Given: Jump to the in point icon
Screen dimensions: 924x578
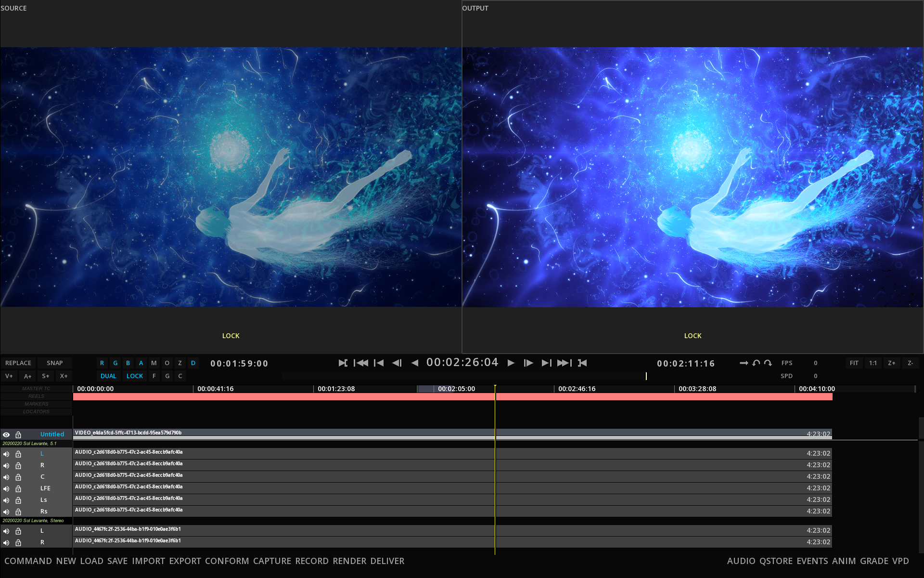Looking at the screenshot, I should click(343, 363).
